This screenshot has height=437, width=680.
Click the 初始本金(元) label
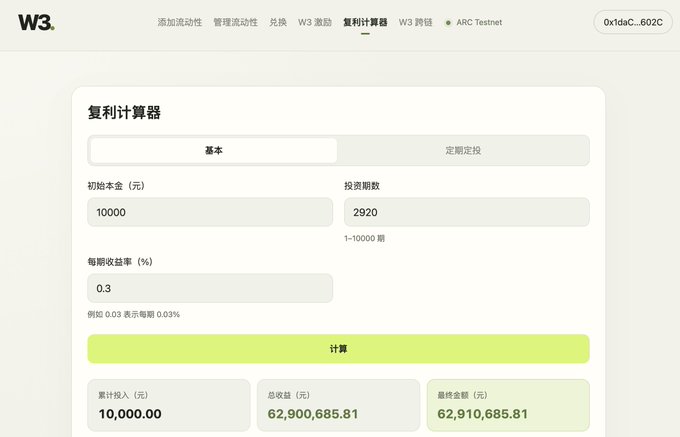[x=116, y=186]
